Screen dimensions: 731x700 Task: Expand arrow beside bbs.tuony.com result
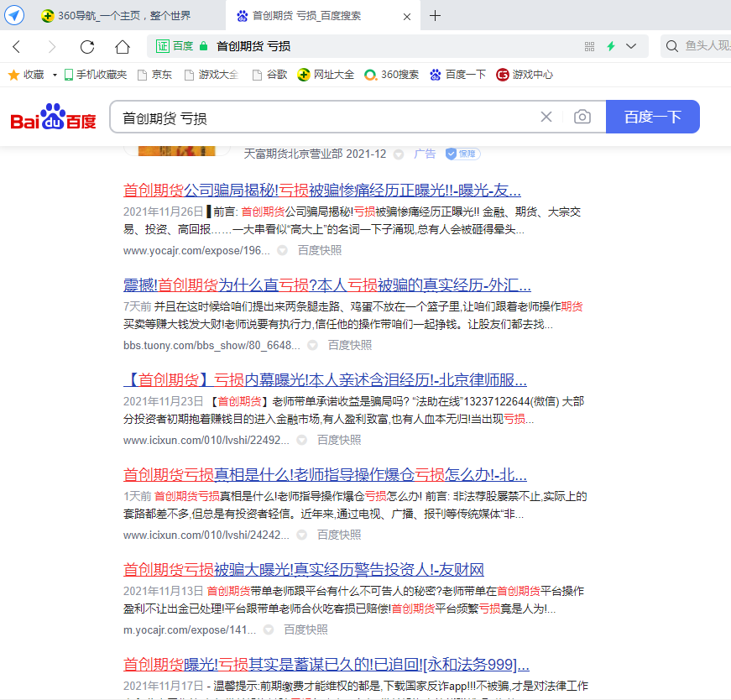coord(312,345)
